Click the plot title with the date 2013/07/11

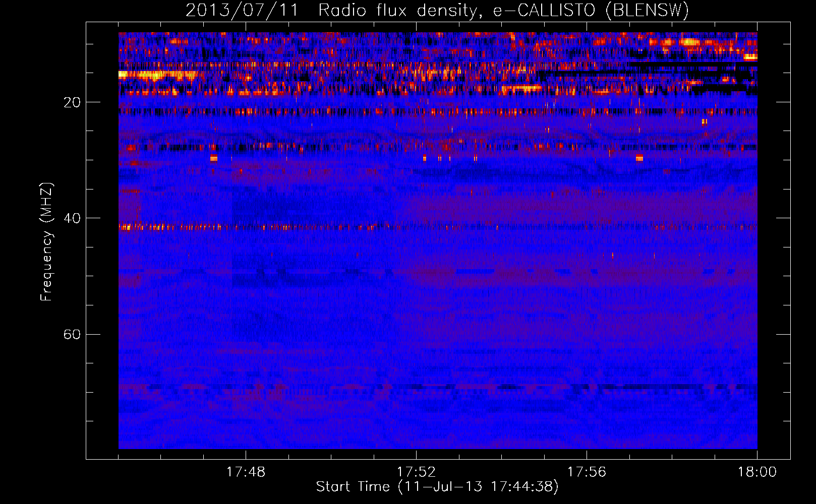(437, 11)
